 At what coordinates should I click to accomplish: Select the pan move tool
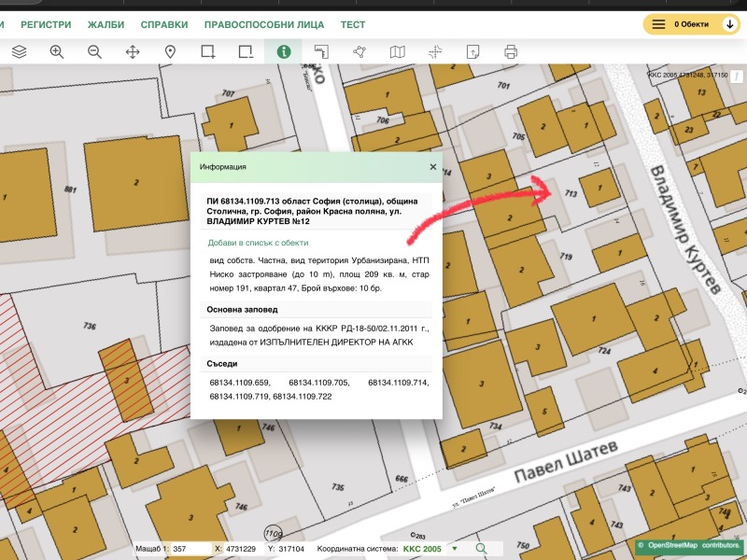coord(133,52)
